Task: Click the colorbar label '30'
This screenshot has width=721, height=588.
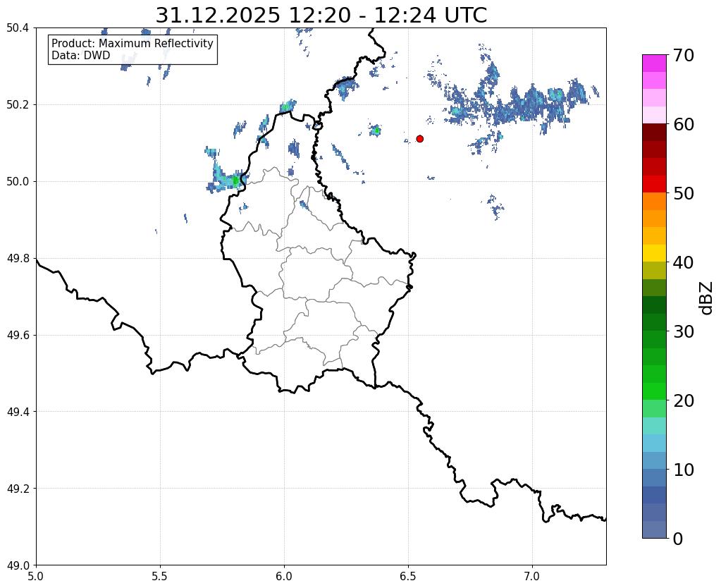Action: tap(684, 331)
